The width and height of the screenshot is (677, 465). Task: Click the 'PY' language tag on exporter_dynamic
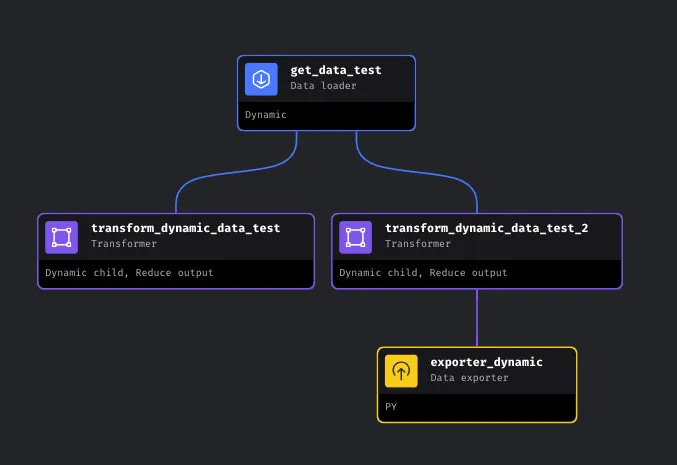(x=391, y=407)
